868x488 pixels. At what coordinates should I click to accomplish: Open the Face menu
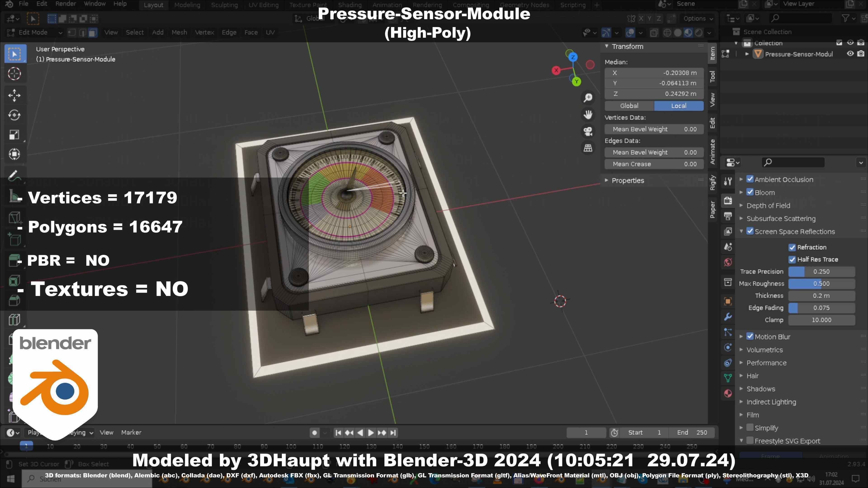pyautogui.click(x=251, y=33)
